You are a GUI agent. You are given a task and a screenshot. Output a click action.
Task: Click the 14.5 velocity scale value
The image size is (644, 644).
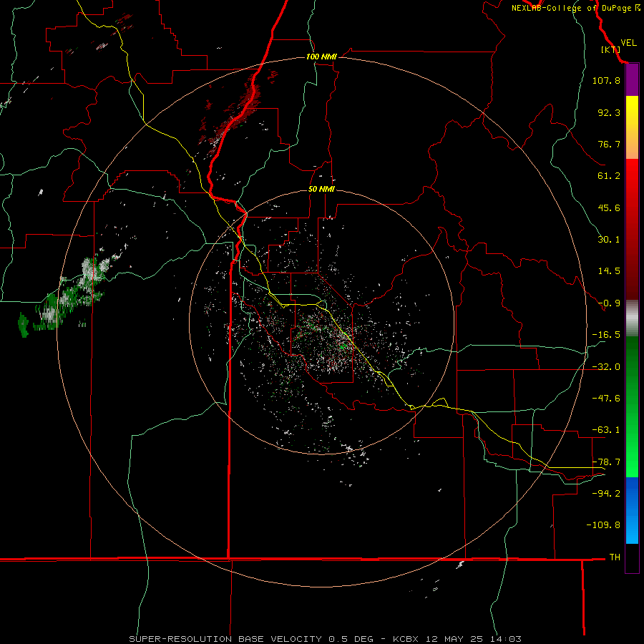pos(609,270)
